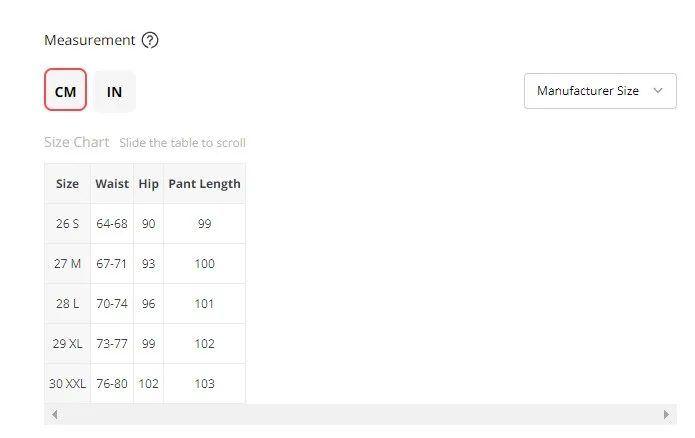This screenshot has width=695, height=438.
Task: Click the horizontal scrollbar track under table
Action: pyautogui.click(x=360, y=414)
